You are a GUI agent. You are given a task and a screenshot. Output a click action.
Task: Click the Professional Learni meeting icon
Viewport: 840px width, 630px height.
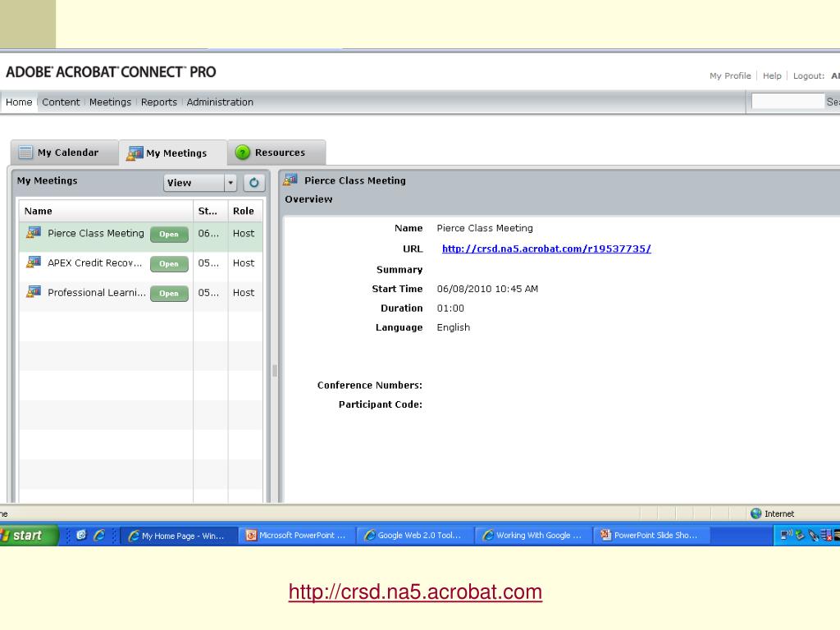point(34,291)
